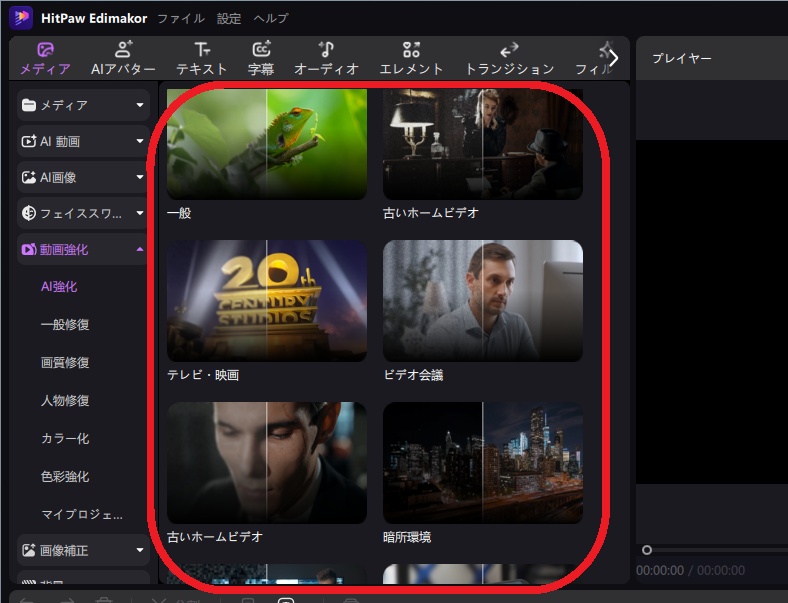Click the player progress slider handle
This screenshot has height=603, width=788.
(x=647, y=550)
